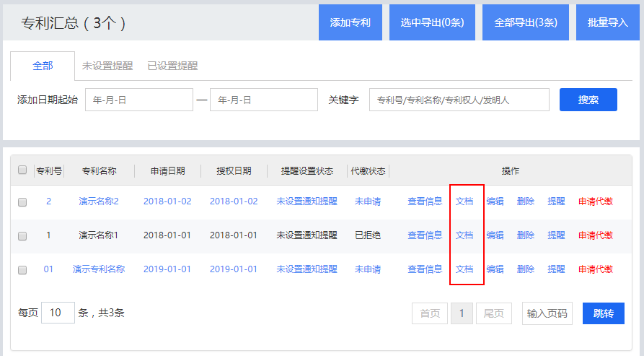Click the 添加专利 button

point(350,22)
